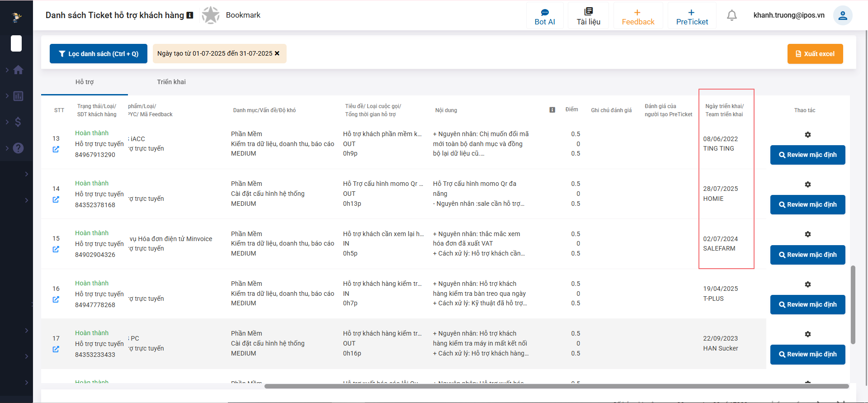Open Bot AI from the top bar
The width and height of the screenshot is (868, 403).
545,16
